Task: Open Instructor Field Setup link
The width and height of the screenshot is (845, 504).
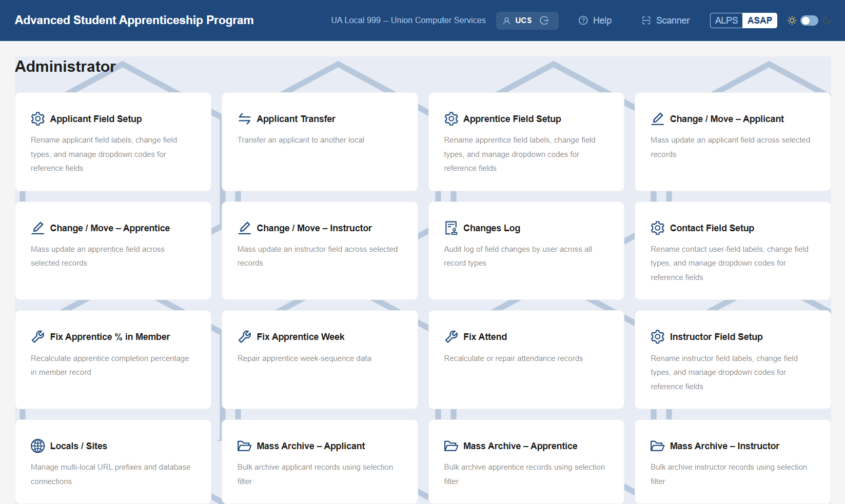Action: (x=716, y=337)
